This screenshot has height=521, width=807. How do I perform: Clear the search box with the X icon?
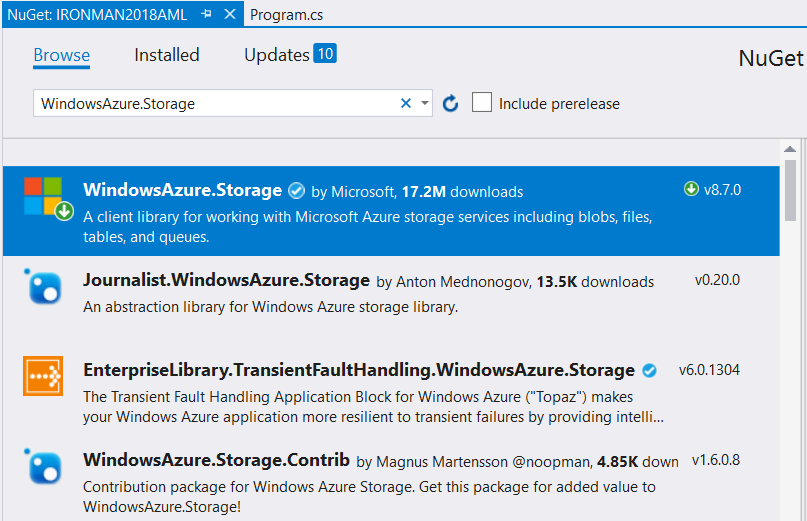coord(406,103)
